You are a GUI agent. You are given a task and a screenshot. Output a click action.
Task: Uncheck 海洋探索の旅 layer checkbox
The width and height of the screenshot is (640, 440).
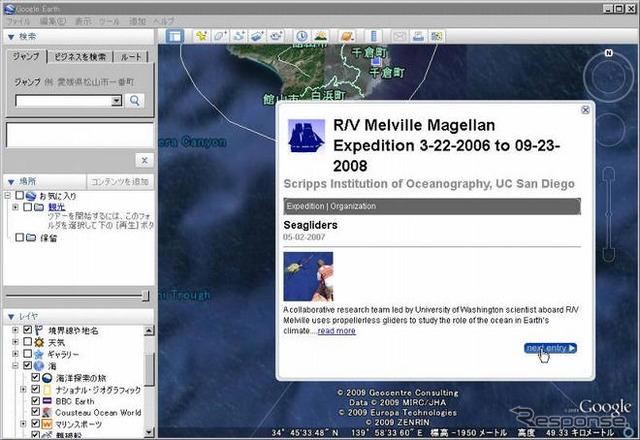tap(36, 378)
